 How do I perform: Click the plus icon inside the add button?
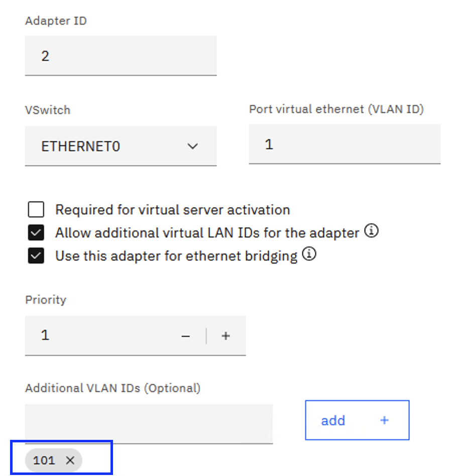[384, 420]
